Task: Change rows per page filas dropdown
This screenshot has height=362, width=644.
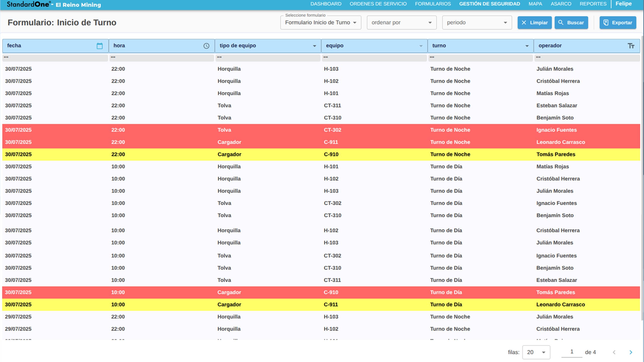Action: pyautogui.click(x=536, y=352)
